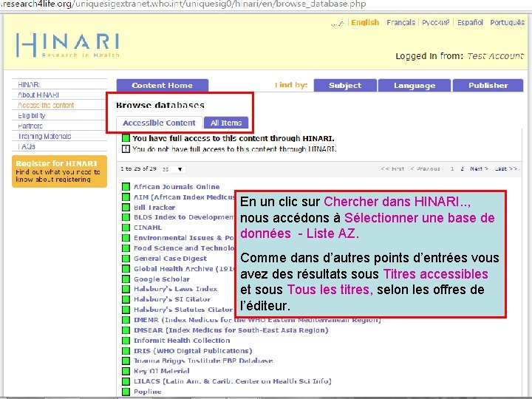This screenshot has width=532, height=399.
Task: Click green icon beside IRIS WHO Digital Publications
Action: (x=126, y=351)
